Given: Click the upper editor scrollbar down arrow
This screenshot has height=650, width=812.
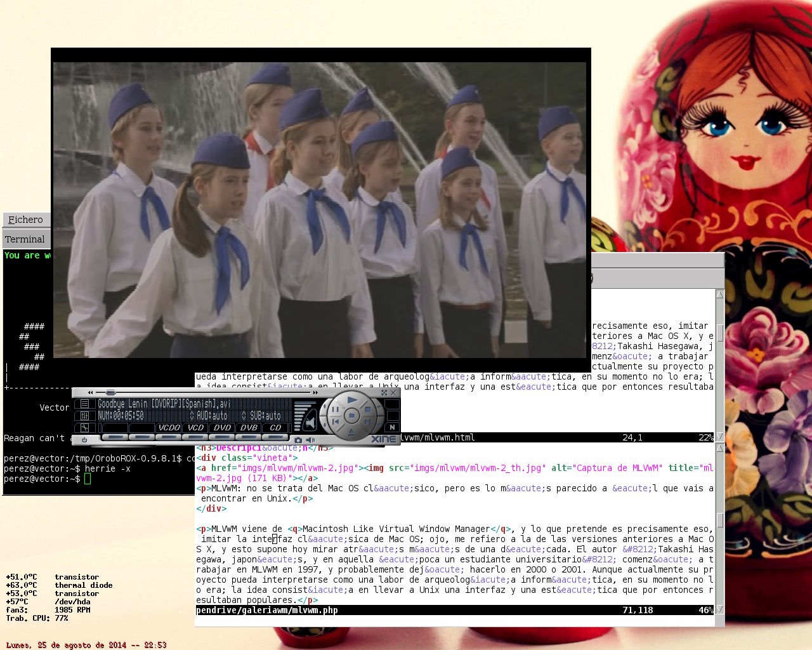Looking at the screenshot, I should pyautogui.click(x=719, y=437).
